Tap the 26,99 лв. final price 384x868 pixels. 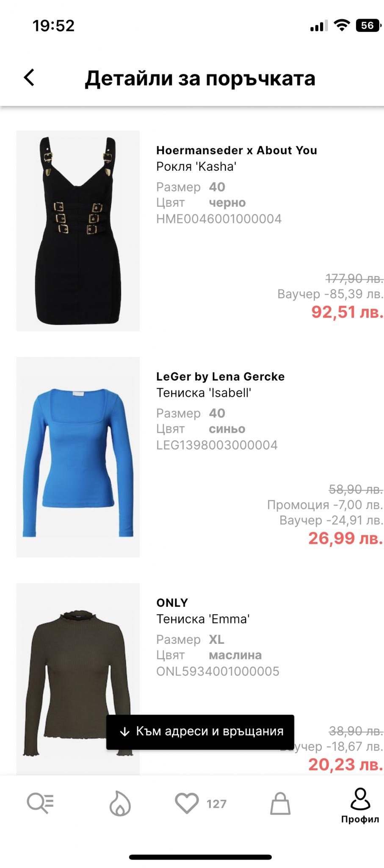tap(346, 538)
